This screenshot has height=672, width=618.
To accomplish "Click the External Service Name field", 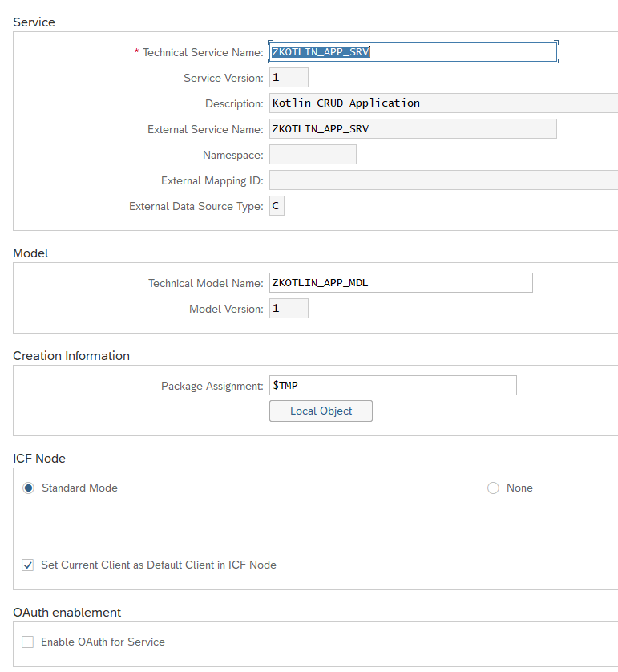I will [x=413, y=129].
